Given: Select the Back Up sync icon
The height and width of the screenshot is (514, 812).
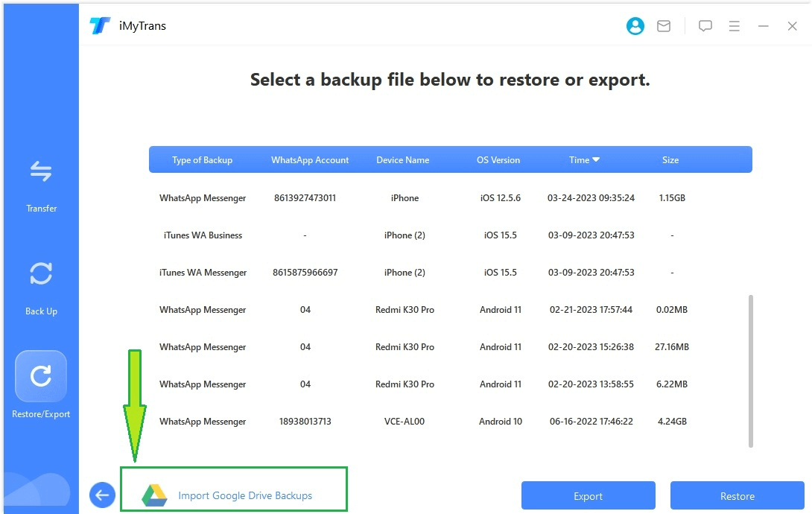Looking at the screenshot, I should 41,273.
